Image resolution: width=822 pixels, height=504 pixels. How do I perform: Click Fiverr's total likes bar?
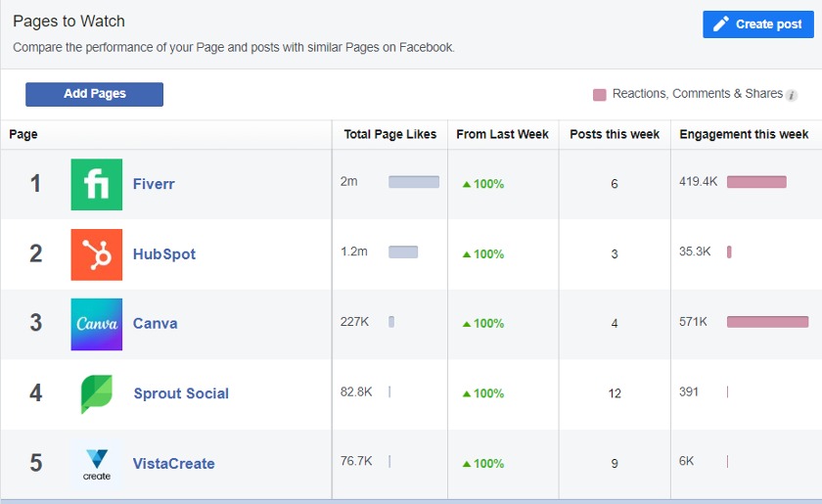(x=414, y=182)
